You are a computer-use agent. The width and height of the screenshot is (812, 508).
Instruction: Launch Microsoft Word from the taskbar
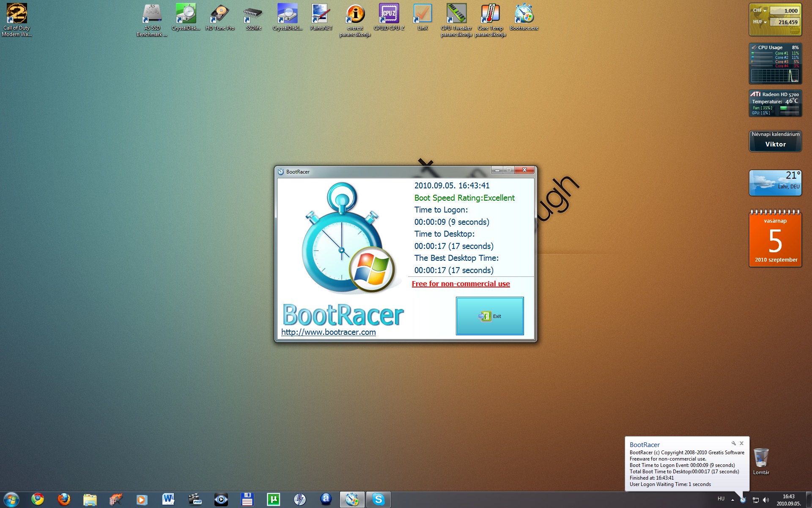[x=168, y=500]
